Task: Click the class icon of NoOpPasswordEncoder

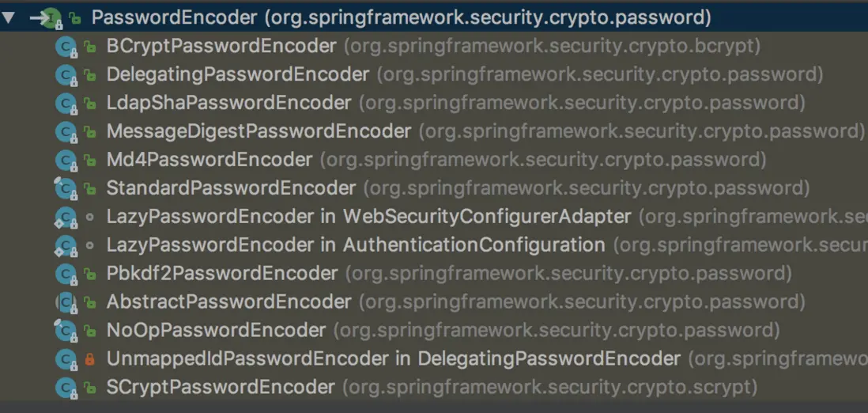Action: (65, 331)
